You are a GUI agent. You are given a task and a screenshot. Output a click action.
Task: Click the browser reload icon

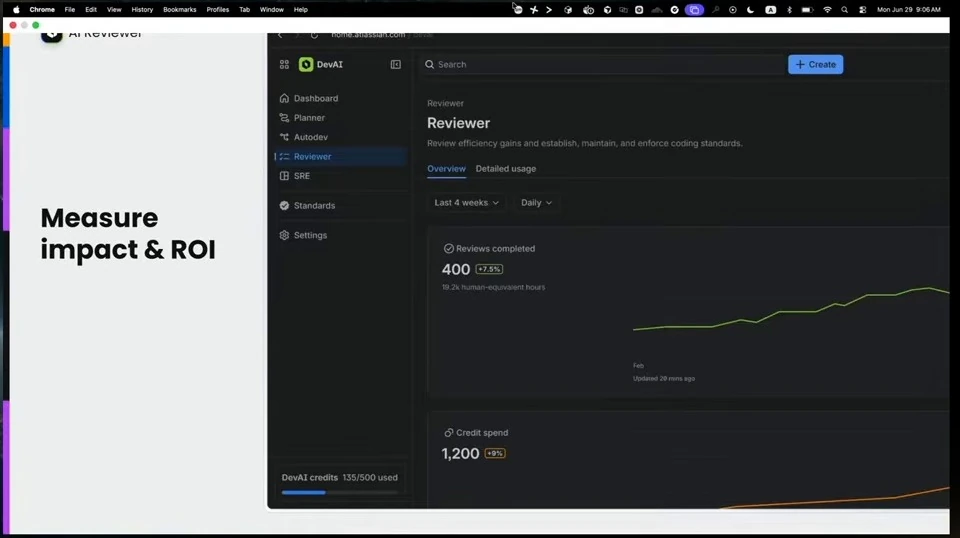pos(314,35)
